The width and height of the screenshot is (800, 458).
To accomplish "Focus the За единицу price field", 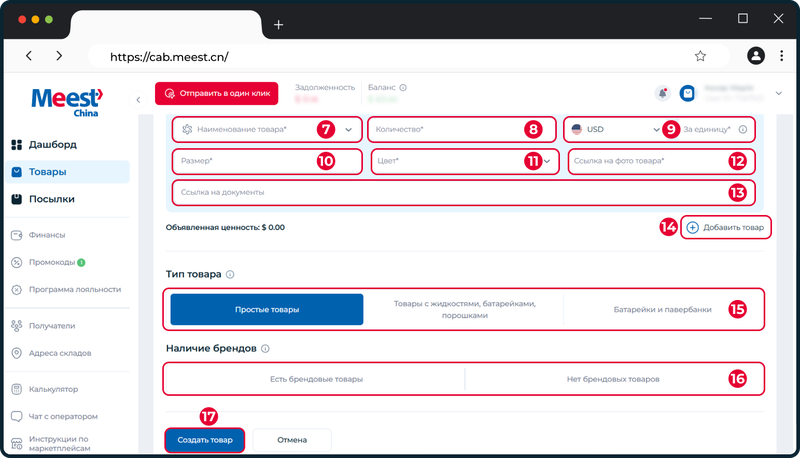I will pyautogui.click(x=707, y=130).
